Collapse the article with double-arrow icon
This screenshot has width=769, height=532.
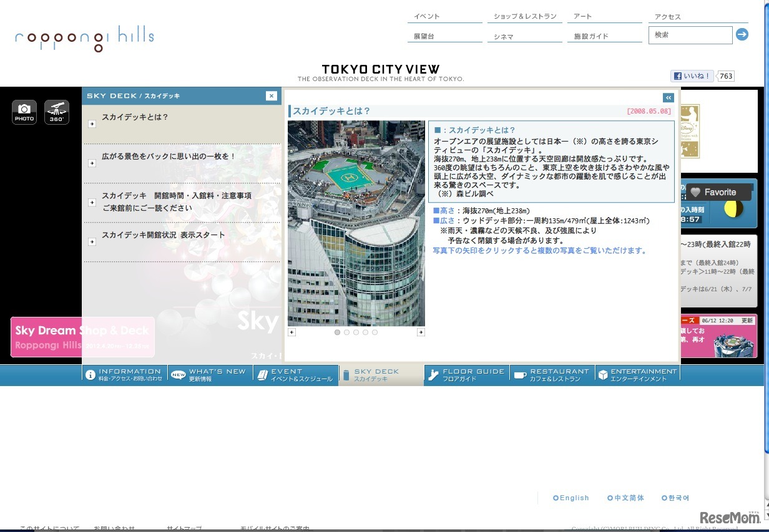pyautogui.click(x=669, y=98)
